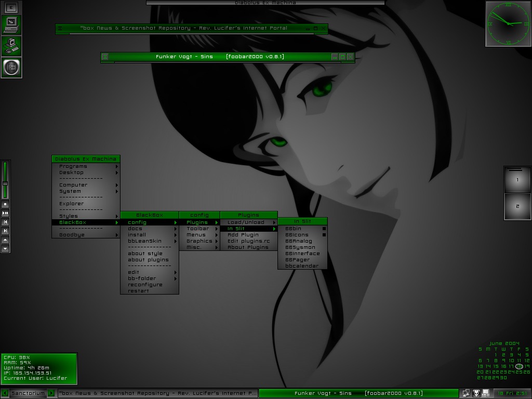Open the network computer with phone icon
532x399 pixels.
[11, 46]
